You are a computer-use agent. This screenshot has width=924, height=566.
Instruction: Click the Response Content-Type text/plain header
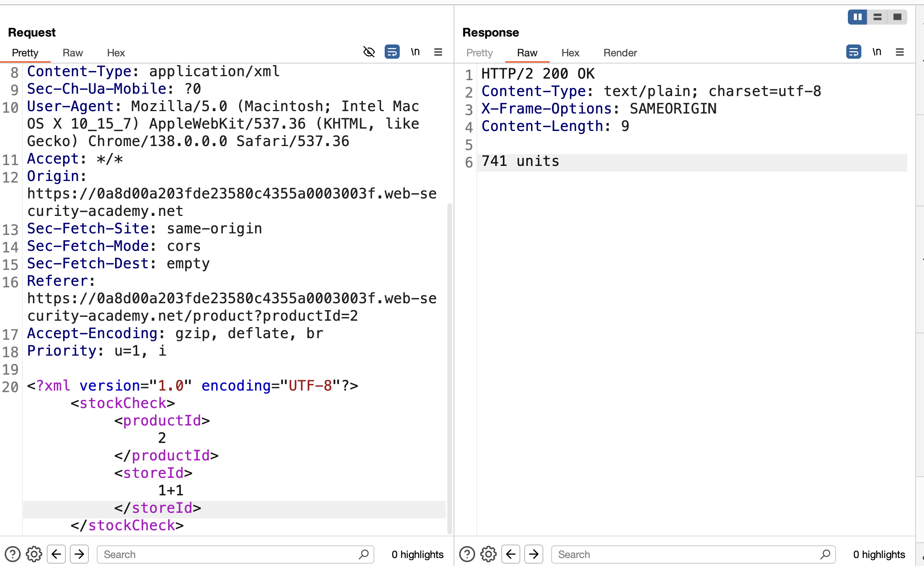652,91
